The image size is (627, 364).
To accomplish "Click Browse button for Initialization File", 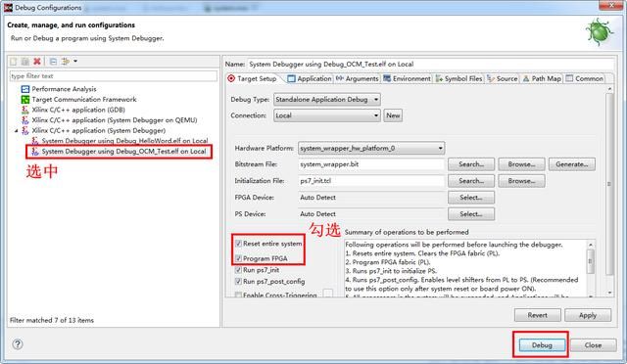I will (x=521, y=181).
